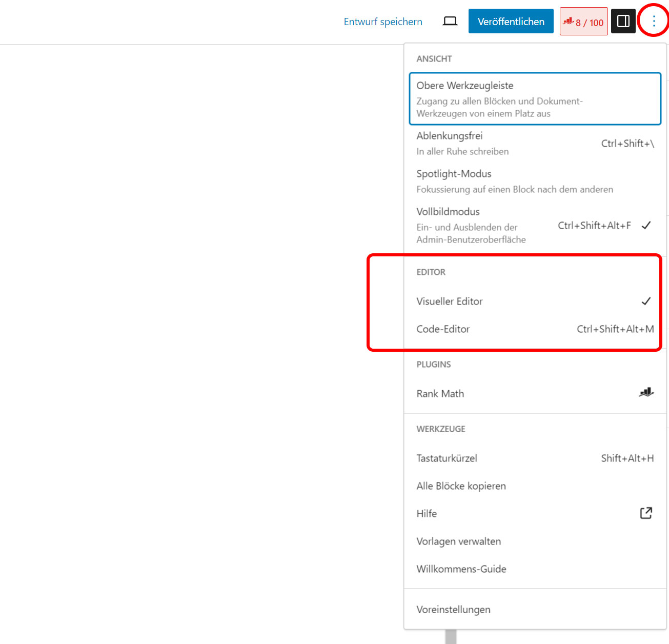Screen dimensions: 669x644
Task: Open the desktop preview icon
Action: pyautogui.click(x=450, y=21)
